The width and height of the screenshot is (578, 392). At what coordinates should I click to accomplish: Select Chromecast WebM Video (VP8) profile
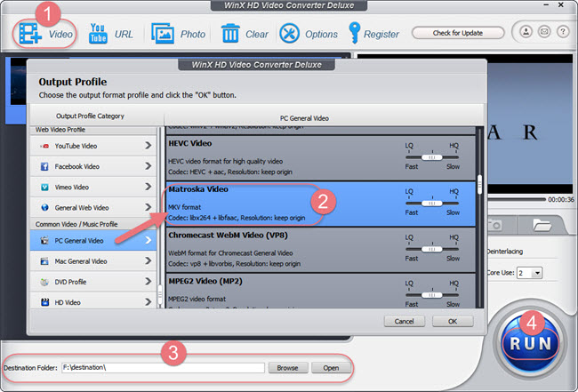click(320, 250)
